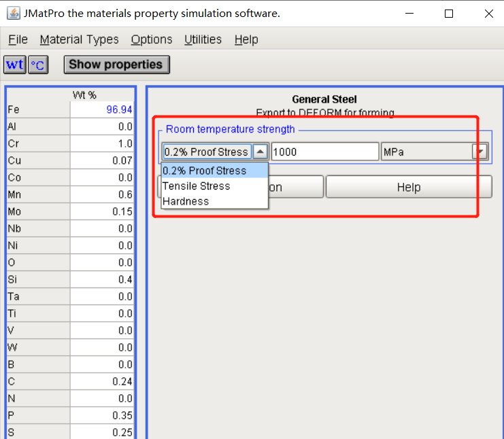Choose Hardness option in the list
The image size is (504, 439).
coord(186,201)
